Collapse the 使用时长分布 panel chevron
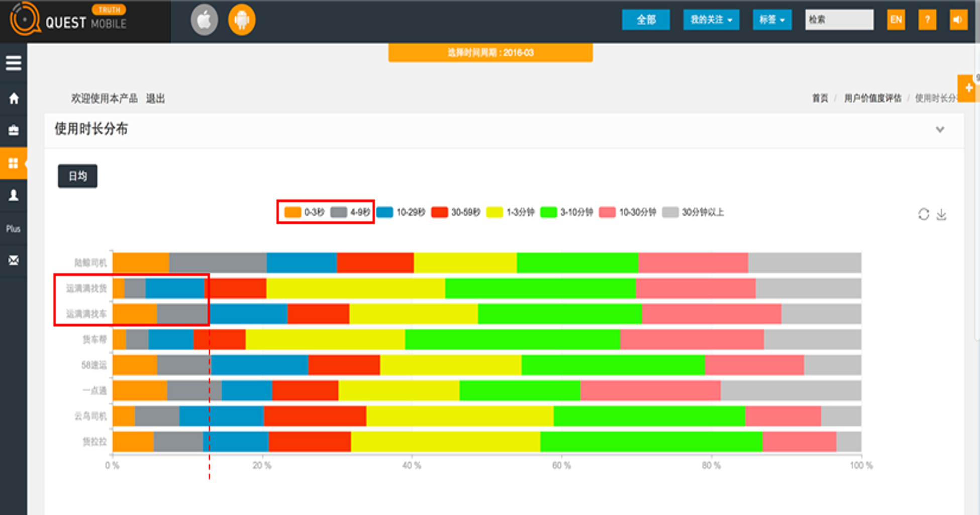The height and width of the screenshot is (515, 980). click(939, 130)
